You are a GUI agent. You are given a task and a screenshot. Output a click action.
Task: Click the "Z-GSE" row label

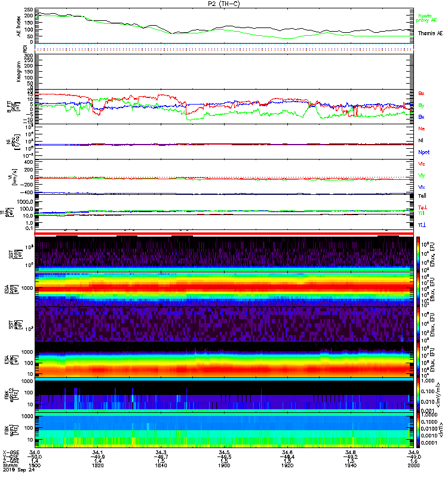point(10,461)
